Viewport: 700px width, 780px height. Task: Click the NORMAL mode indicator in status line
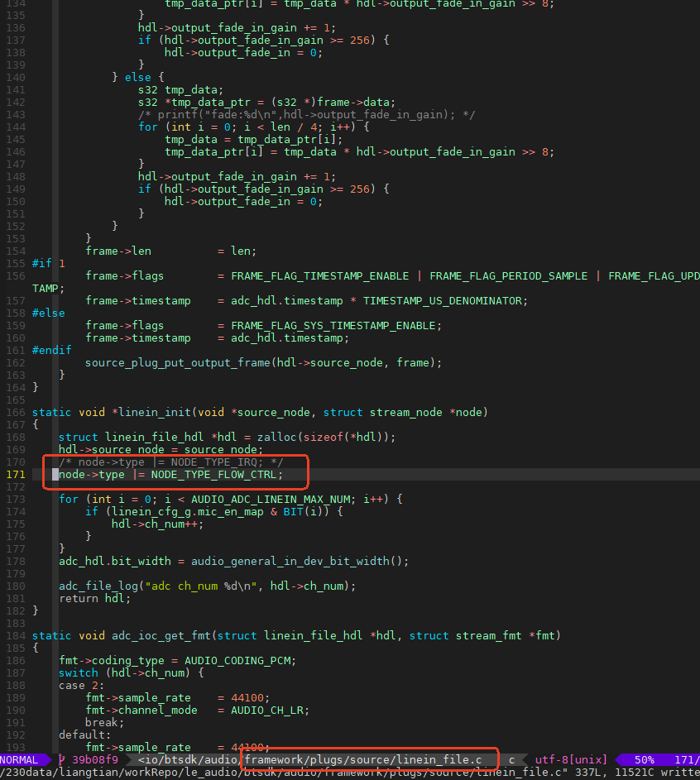(x=19, y=759)
